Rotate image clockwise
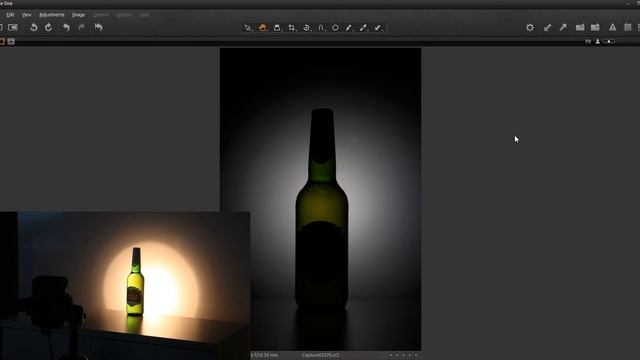 49,27
